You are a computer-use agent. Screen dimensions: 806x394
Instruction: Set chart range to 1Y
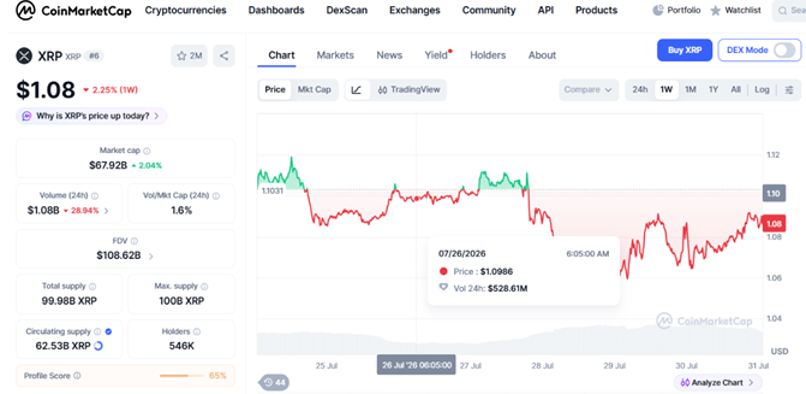pyautogui.click(x=713, y=90)
